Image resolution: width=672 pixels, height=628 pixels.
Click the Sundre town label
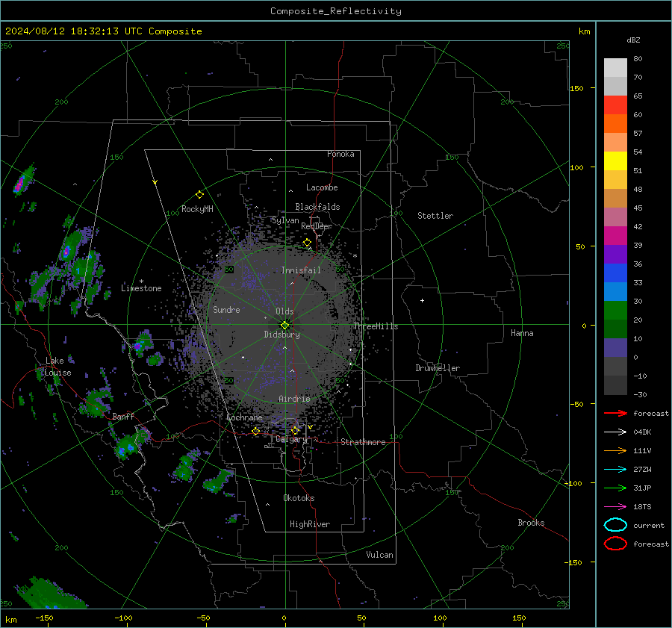[226, 309]
